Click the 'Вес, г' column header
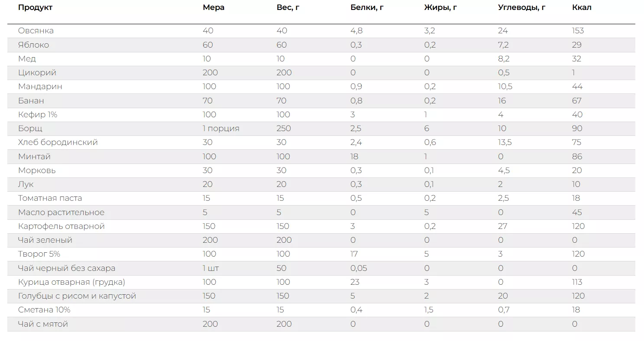644x341 pixels. click(288, 7)
